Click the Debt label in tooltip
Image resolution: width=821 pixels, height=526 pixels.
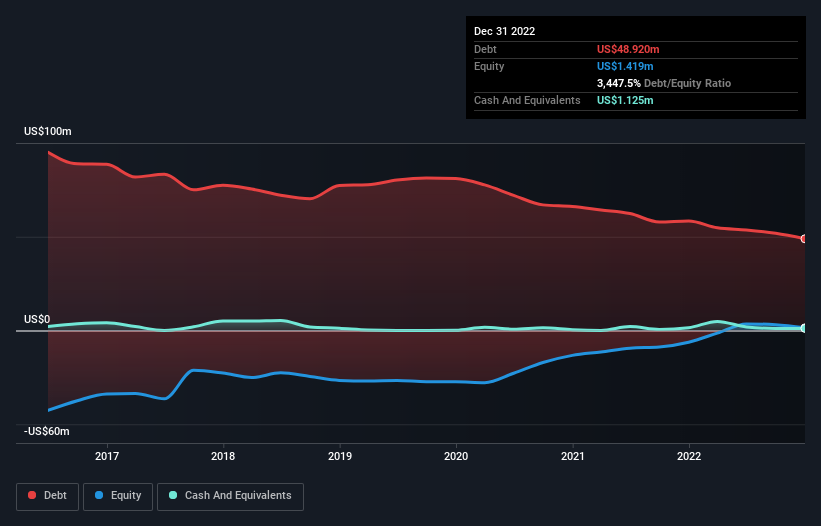click(485, 49)
